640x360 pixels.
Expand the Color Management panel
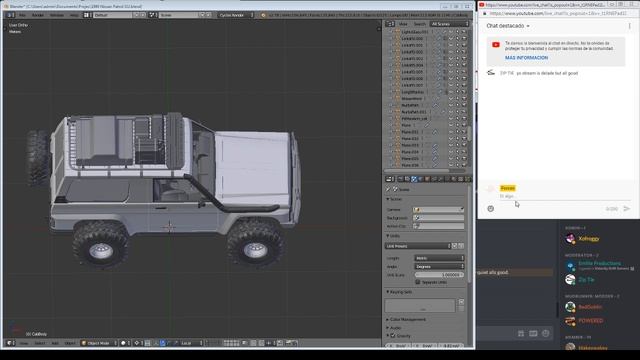pos(406,320)
